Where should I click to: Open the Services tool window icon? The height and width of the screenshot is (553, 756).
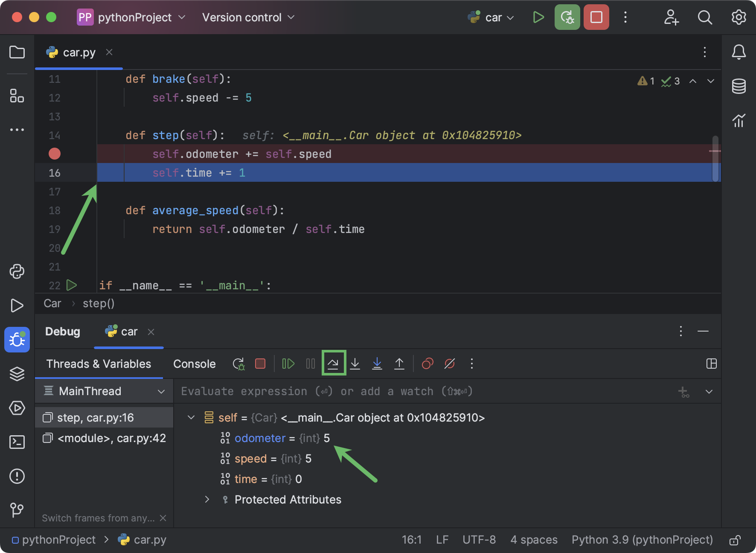(17, 408)
